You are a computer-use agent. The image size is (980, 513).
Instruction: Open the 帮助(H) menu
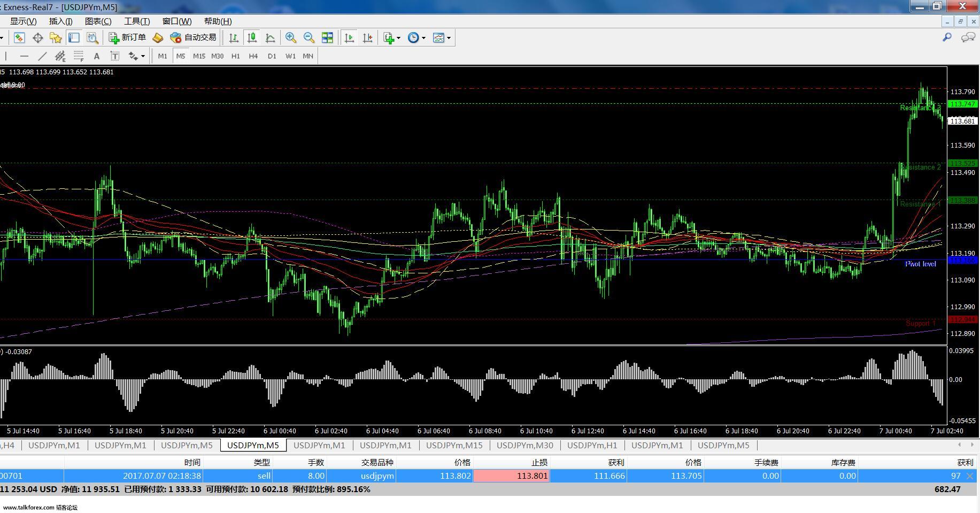[x=218, y=21]
